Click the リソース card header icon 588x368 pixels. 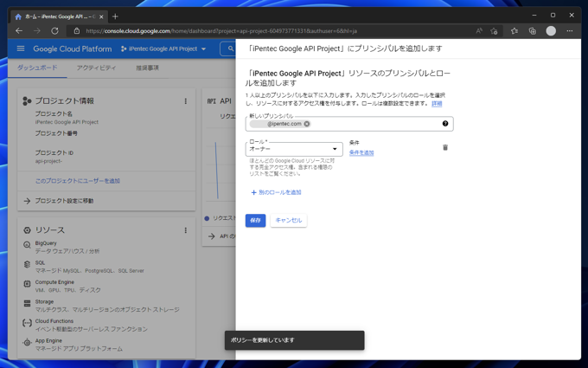point(27,230)
